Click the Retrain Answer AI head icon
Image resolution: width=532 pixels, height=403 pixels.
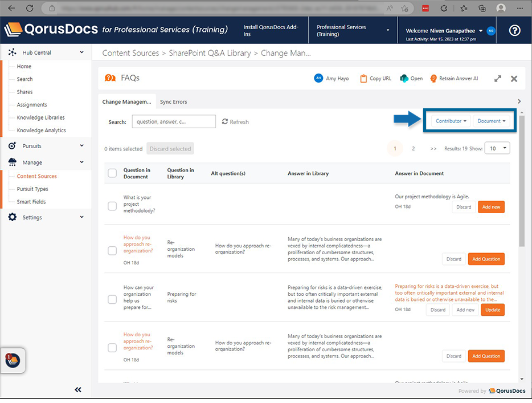[x=433, y=79]
